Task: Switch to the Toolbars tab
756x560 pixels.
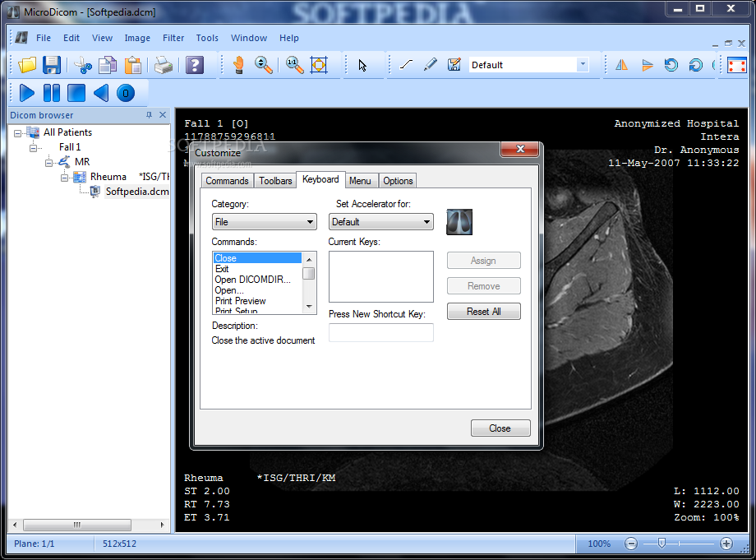Action: 275,181
